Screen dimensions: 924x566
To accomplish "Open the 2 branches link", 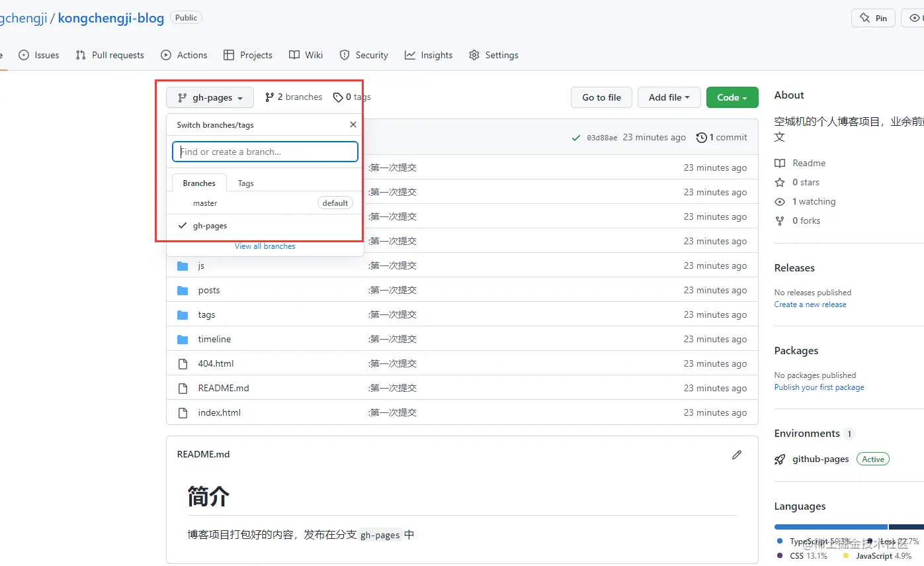I will [294, 97].
